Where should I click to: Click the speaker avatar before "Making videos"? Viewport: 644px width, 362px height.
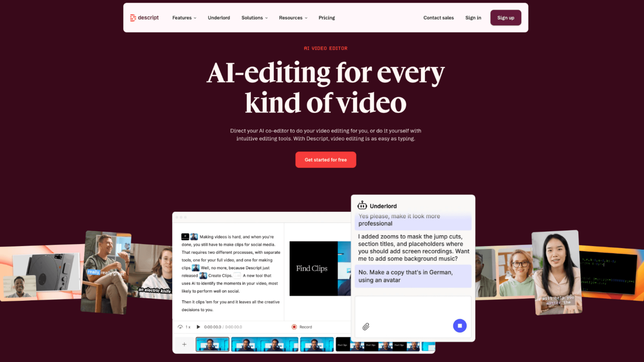coord(194,237)
